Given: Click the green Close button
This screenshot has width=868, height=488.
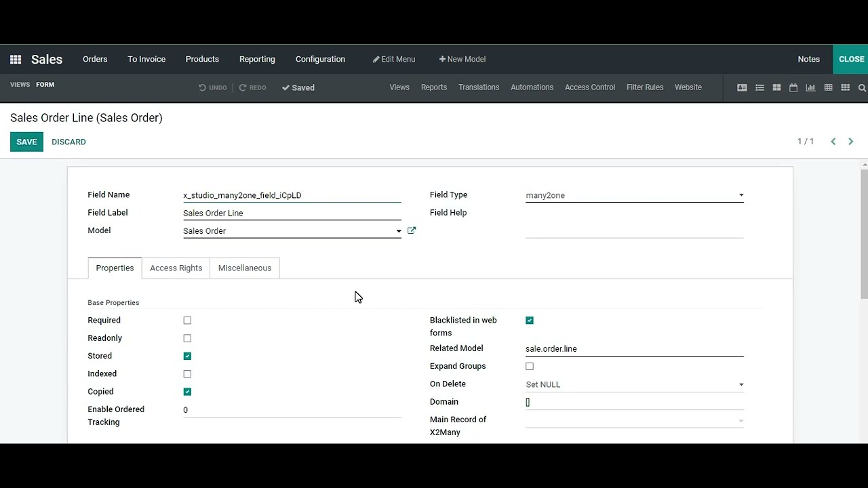Looking at the screenshot, I should click(x=851, y=60).
